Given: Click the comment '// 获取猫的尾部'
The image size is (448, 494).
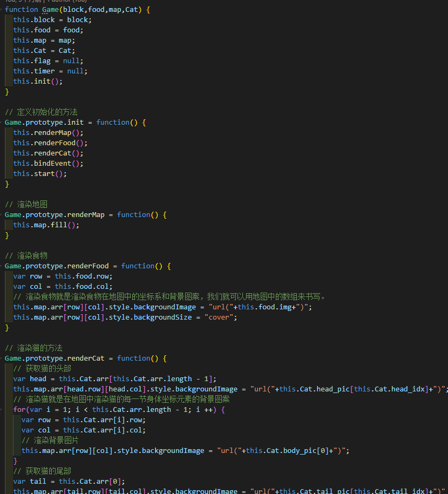Looking at the screenshot, I should [42, 471].
